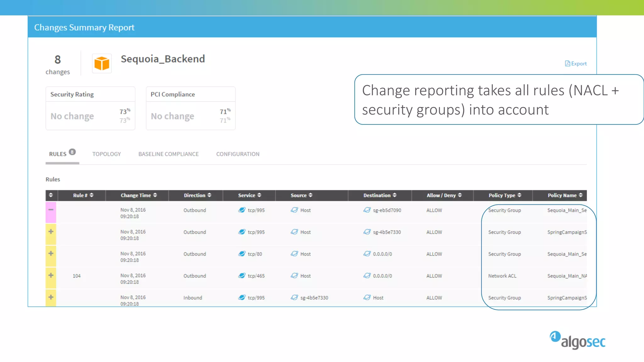This screenshot has width=644, height=362.
Task: Click Inbound direction cell
Action: click(193, 298)
